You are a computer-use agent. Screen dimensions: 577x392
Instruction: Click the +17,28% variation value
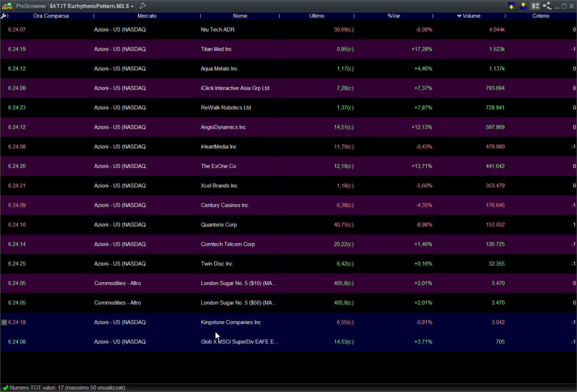[422, 49]
